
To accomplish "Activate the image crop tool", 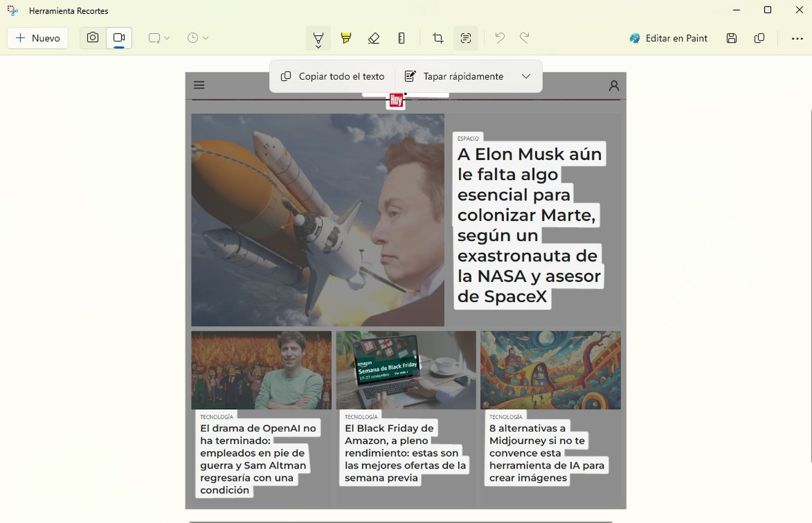I will pyautogui.click(x=438, y=38).
